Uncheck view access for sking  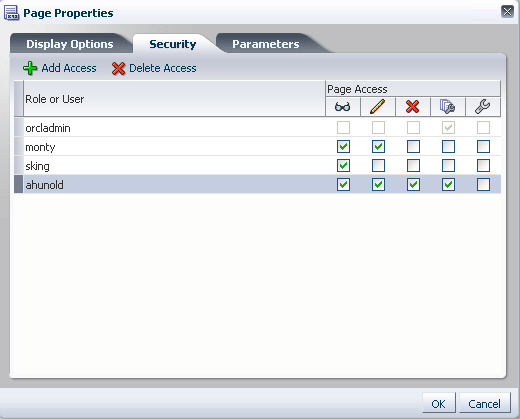coord(343,165)
